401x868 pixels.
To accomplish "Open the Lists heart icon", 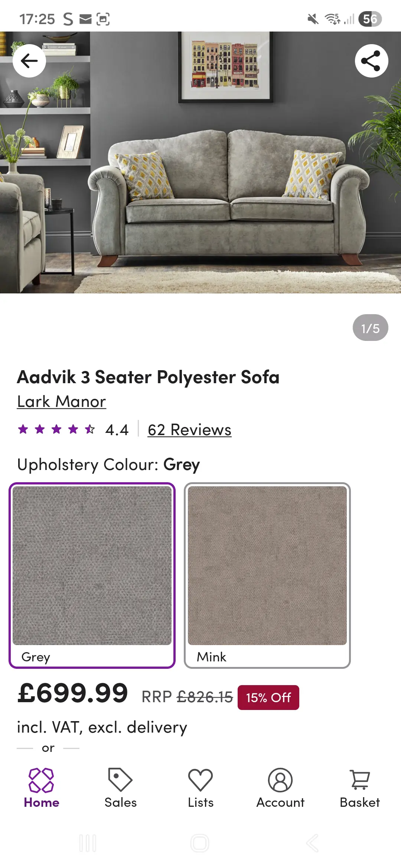I will point(200,780).
